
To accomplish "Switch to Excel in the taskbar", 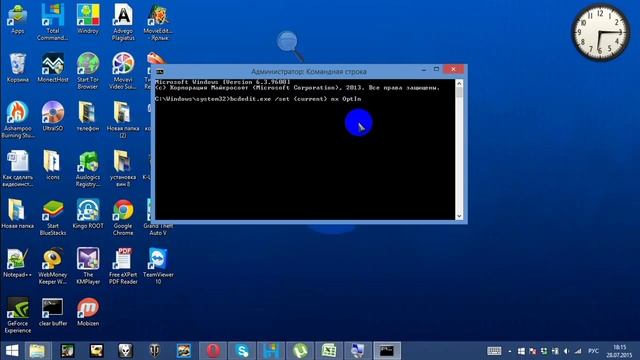I will (x=329, y=351).
